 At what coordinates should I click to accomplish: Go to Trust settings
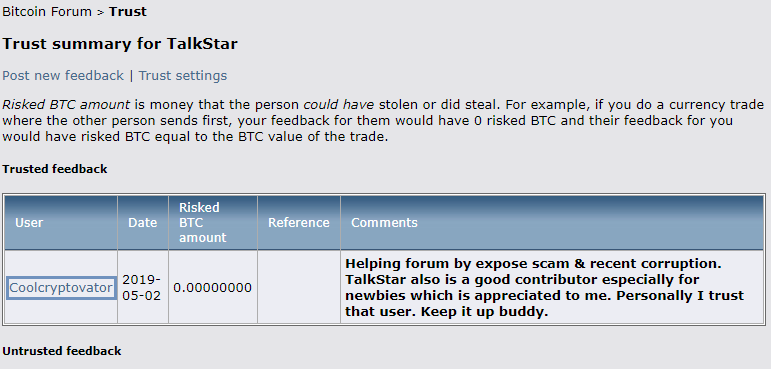(x=182, y=76)
